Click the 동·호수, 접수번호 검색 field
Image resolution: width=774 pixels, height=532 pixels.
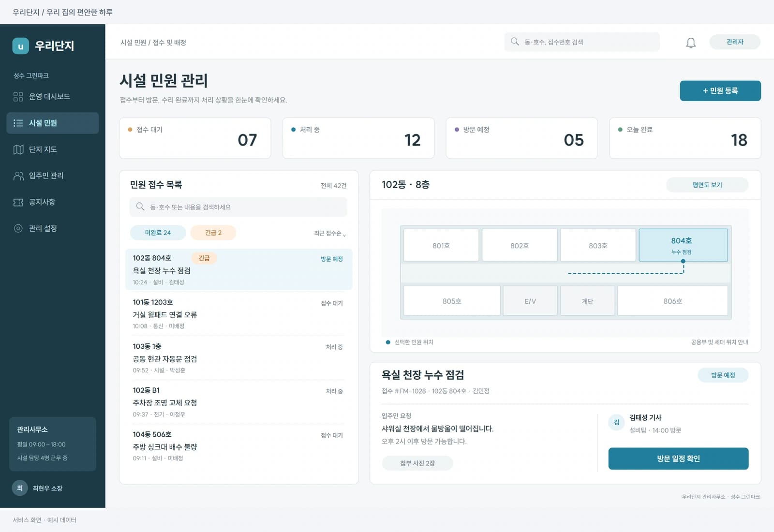(582, 42)
